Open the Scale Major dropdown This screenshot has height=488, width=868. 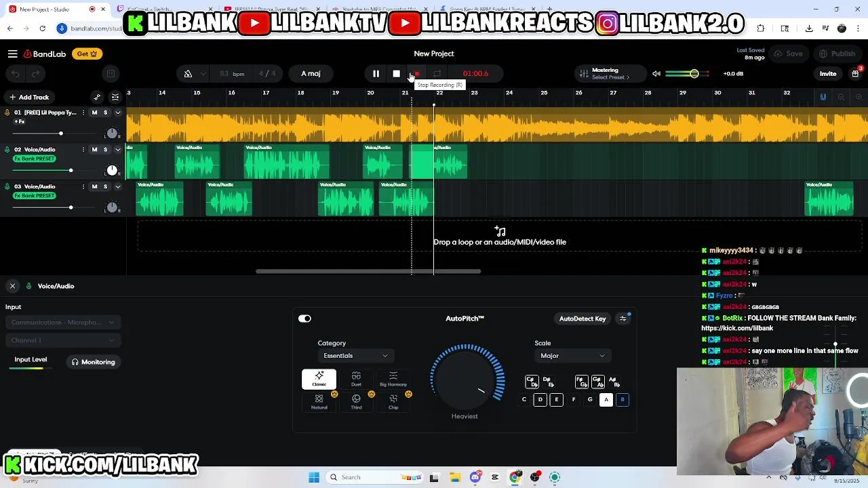point(572,356)
